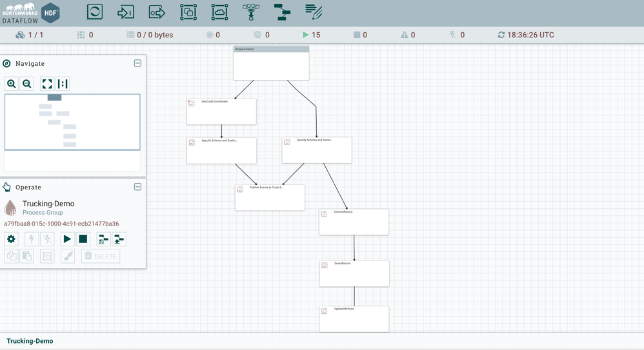Click the Enable lightning bolt button

coord(32,238)
